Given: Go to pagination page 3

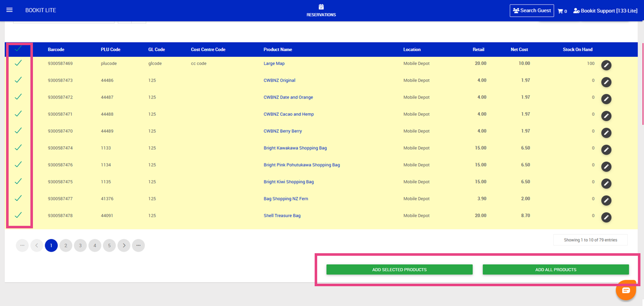Looking at the screenshot, I should (80, 246).
